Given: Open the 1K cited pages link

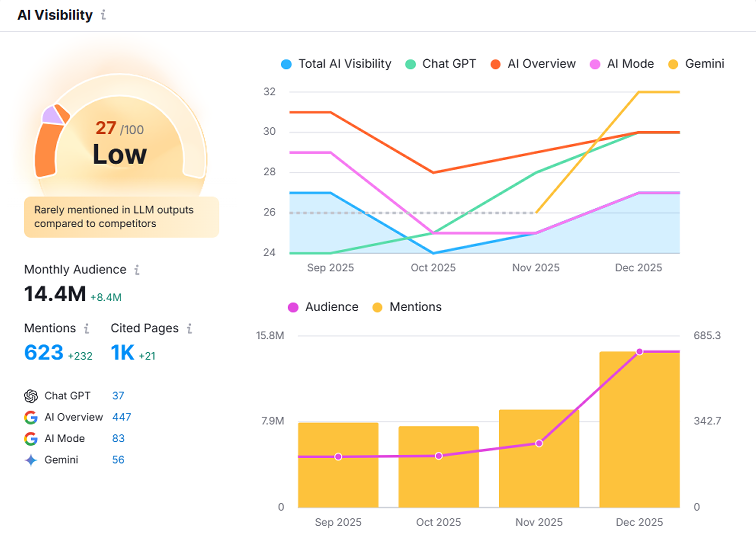Looking at the screenshot, I should (123, 352).
